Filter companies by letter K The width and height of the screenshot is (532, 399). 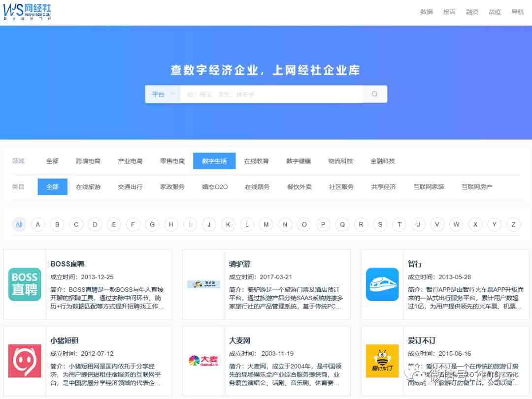(x=228, y=224)
